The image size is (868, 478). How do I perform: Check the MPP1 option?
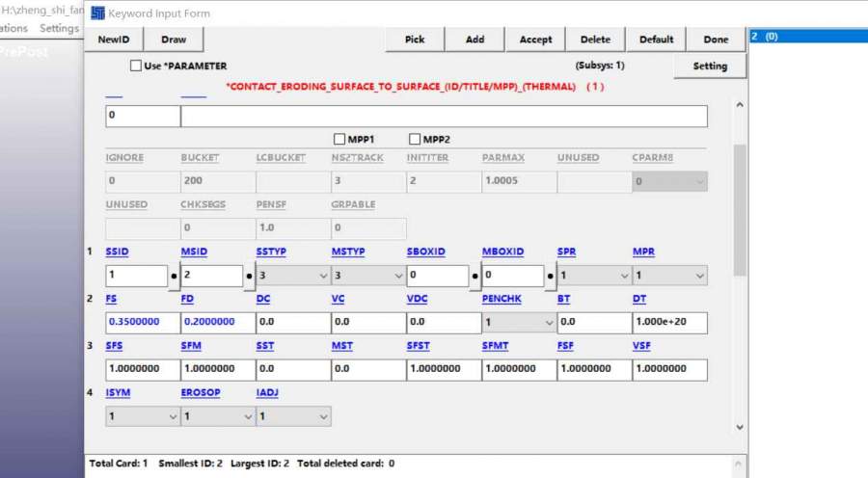pyautogui.click(x=339, y=140)
